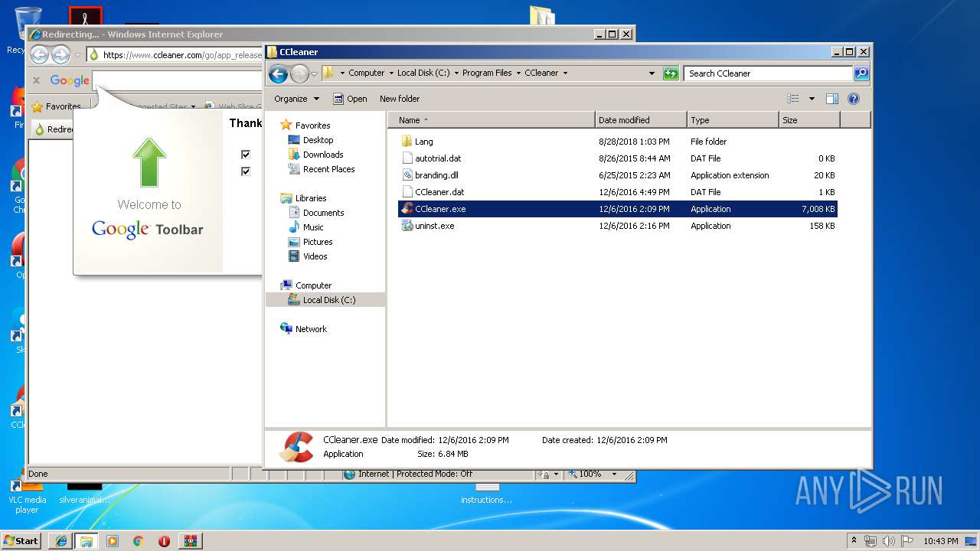980x551 pixels.
Task: Open Explorer help question mark
Action: [x=854, y=99]
